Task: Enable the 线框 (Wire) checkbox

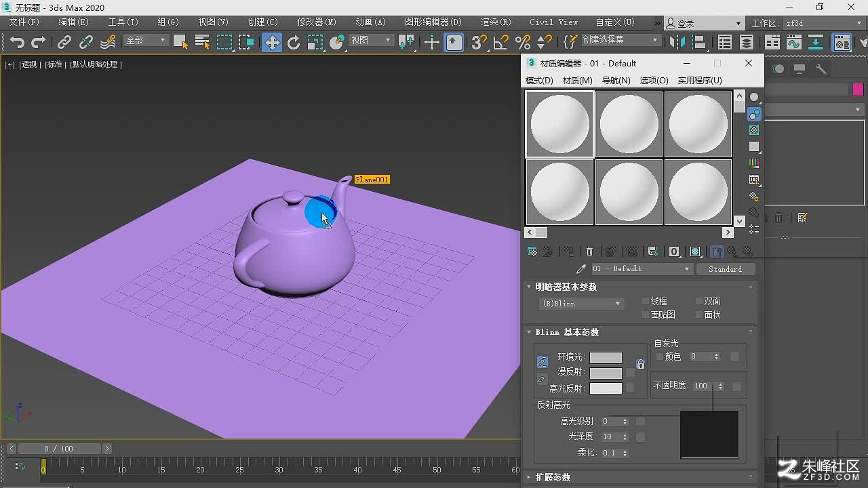Action: pos(646,301)
